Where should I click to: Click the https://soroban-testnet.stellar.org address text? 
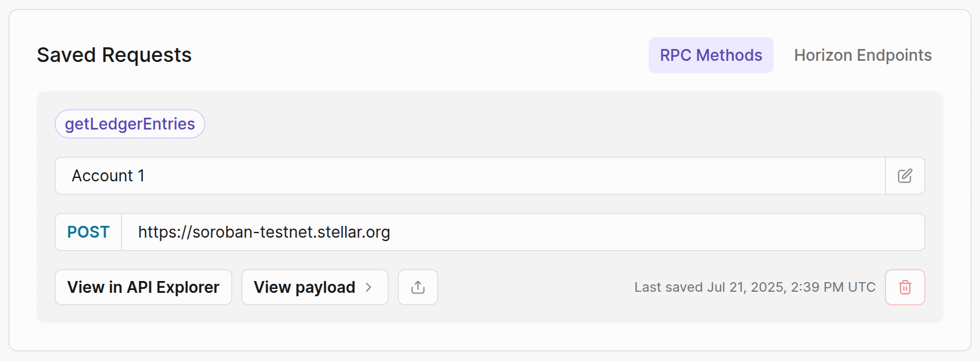(264, 232)
